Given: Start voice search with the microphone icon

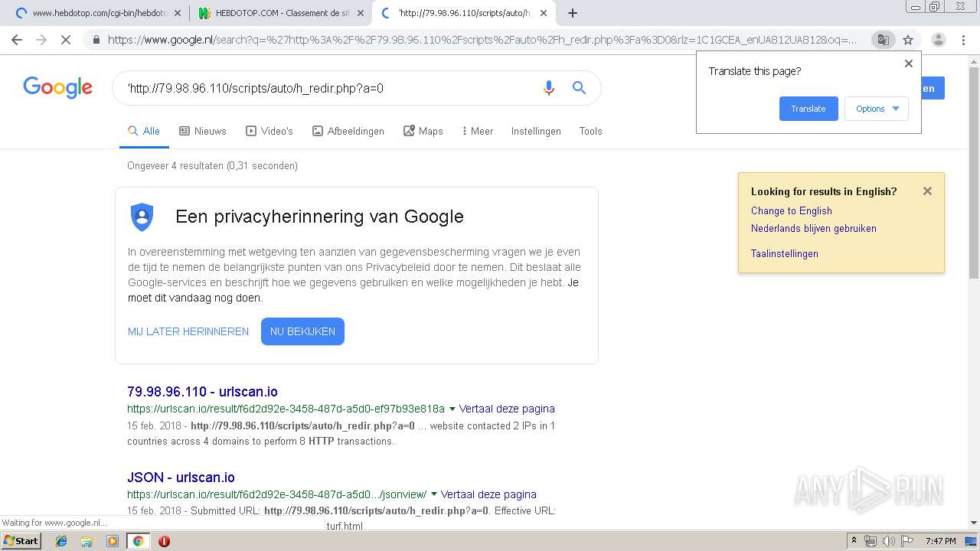Looking at the screenshot, I should tap(548, 88).
